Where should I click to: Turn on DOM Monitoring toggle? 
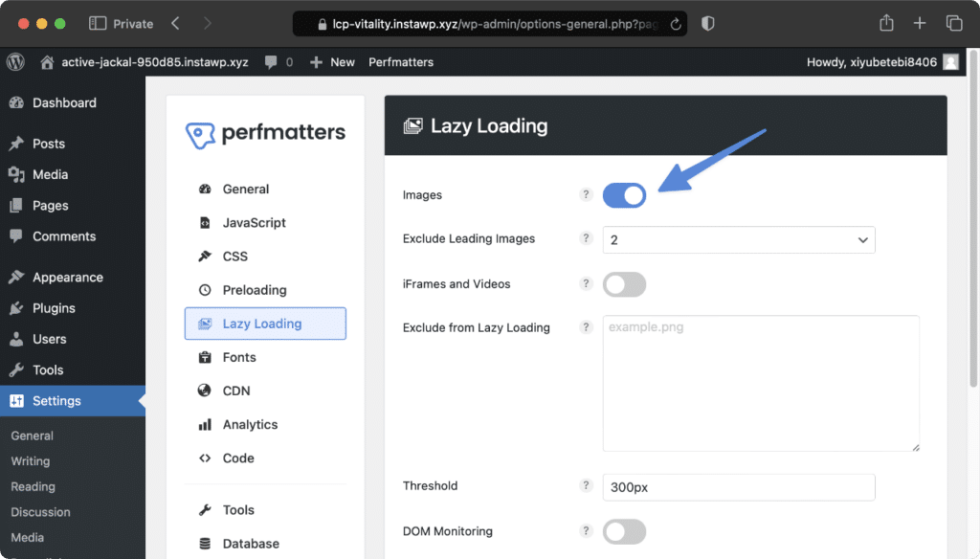coord(624,531)
